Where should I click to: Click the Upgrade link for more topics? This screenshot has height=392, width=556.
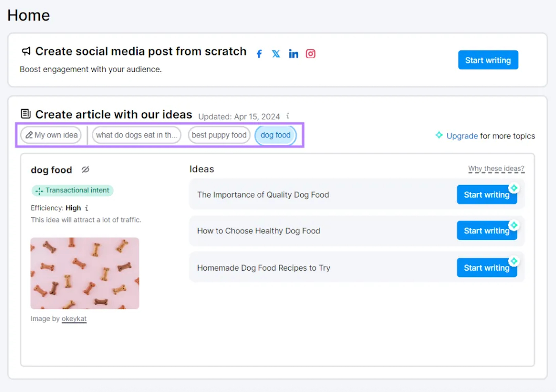coord(462,136)
